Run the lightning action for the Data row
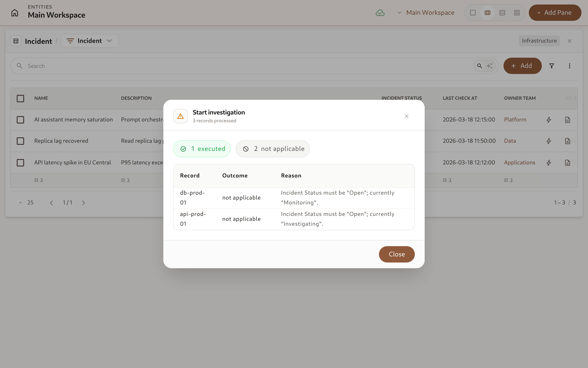588x368 pixels. (549, 141)
